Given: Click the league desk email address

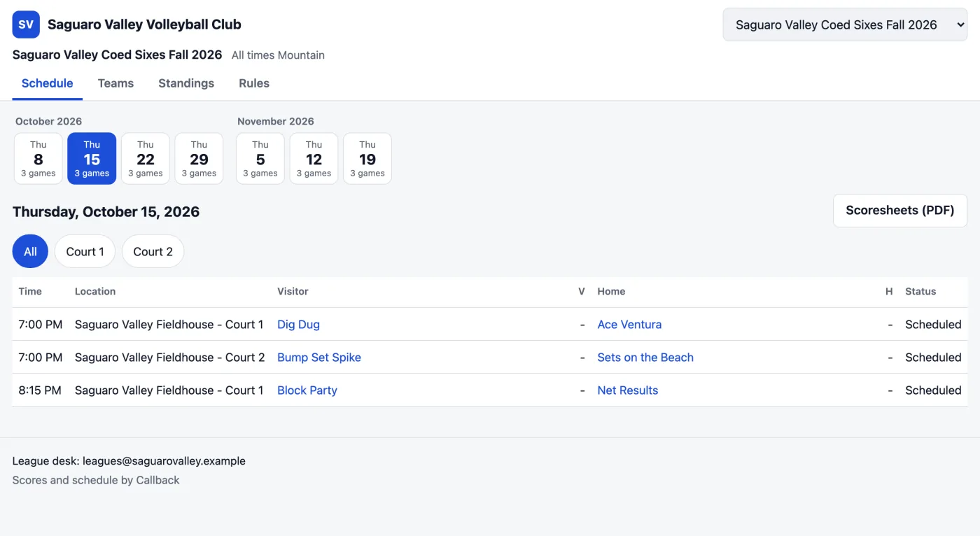Looking at the screenshot, I should pyautogui.click(x=164, y=461).
